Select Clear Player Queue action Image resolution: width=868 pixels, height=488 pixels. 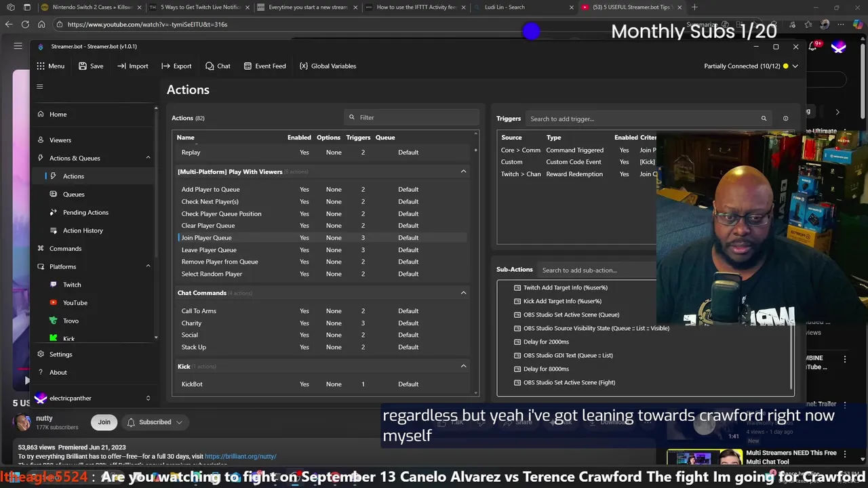[x=322, y=226]
